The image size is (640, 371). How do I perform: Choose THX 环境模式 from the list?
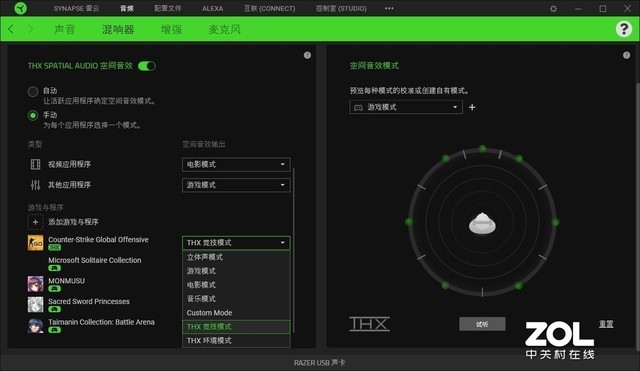pos(236,340)
